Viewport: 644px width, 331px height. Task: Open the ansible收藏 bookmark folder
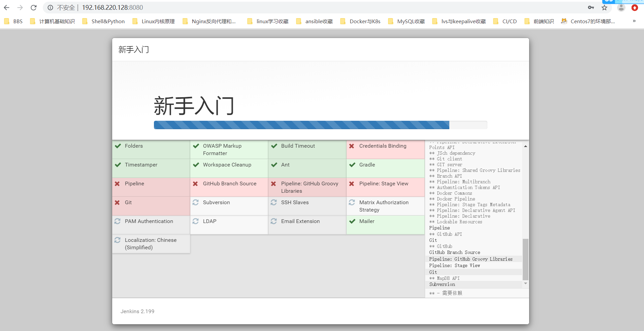pyautogui.click(x=314, y=21)
